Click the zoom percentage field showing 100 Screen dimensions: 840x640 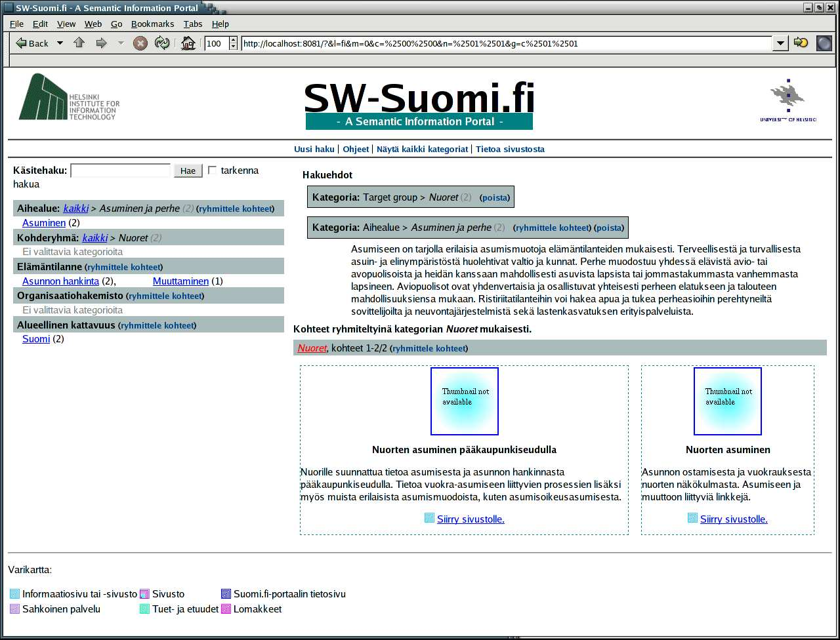(217, 43)
